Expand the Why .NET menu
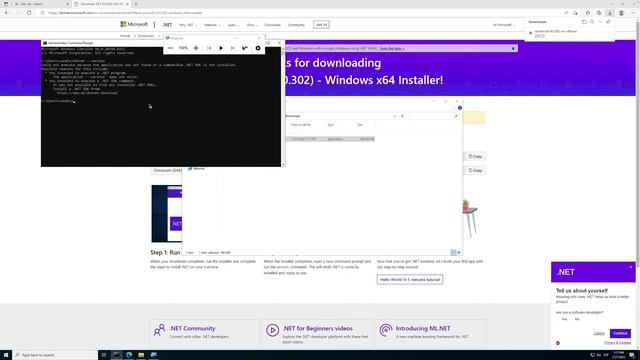The image size is (640, 360). 187,25
